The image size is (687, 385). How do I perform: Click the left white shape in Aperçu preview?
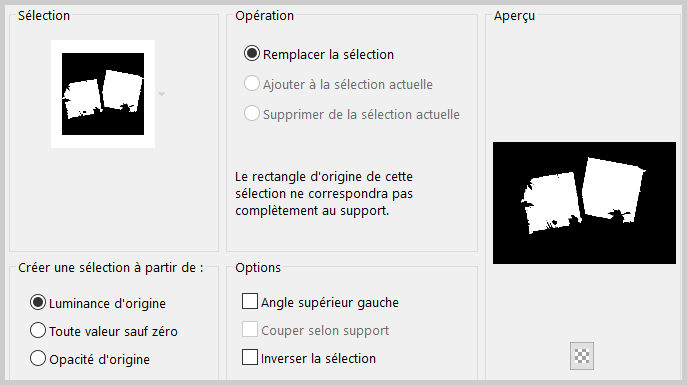(551, 202)
